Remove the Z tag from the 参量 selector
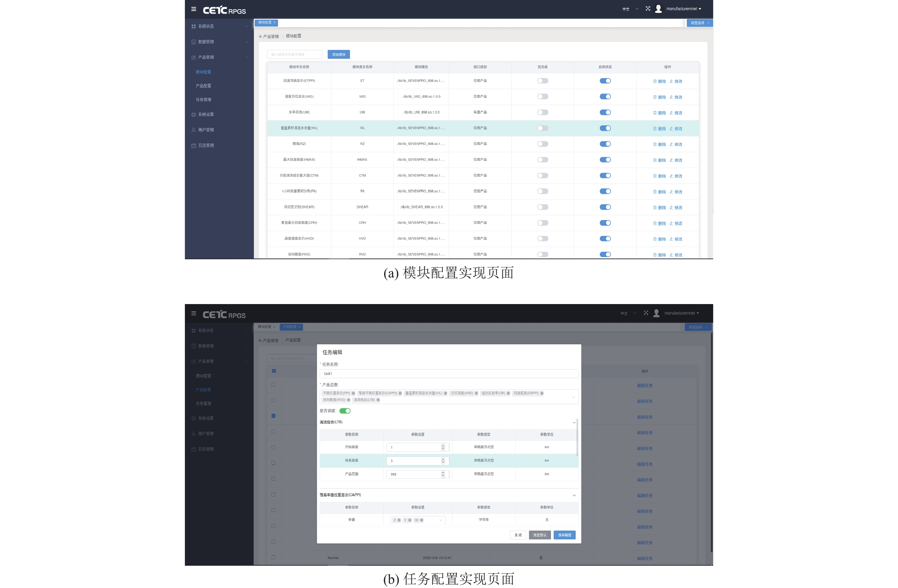898x588 pixels. click(x=399, y=520)
